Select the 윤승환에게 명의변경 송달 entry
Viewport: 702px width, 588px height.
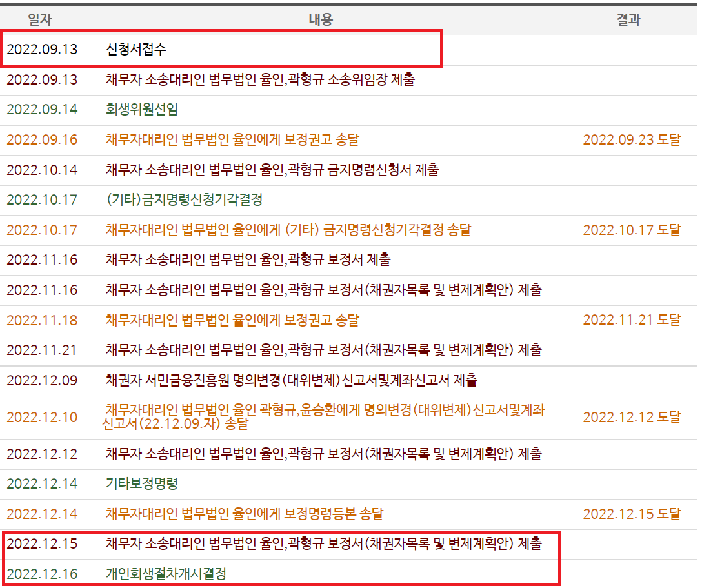coord(323,416)
